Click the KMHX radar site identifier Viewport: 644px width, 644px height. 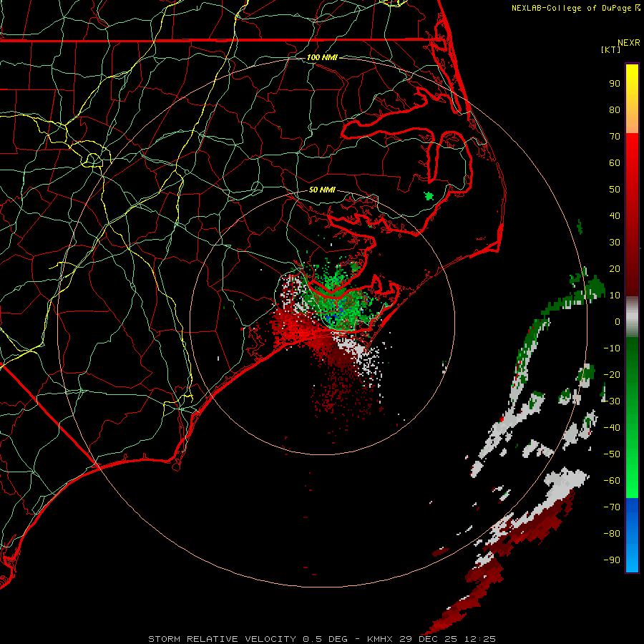pyautogui.click(x=379, y=639)
